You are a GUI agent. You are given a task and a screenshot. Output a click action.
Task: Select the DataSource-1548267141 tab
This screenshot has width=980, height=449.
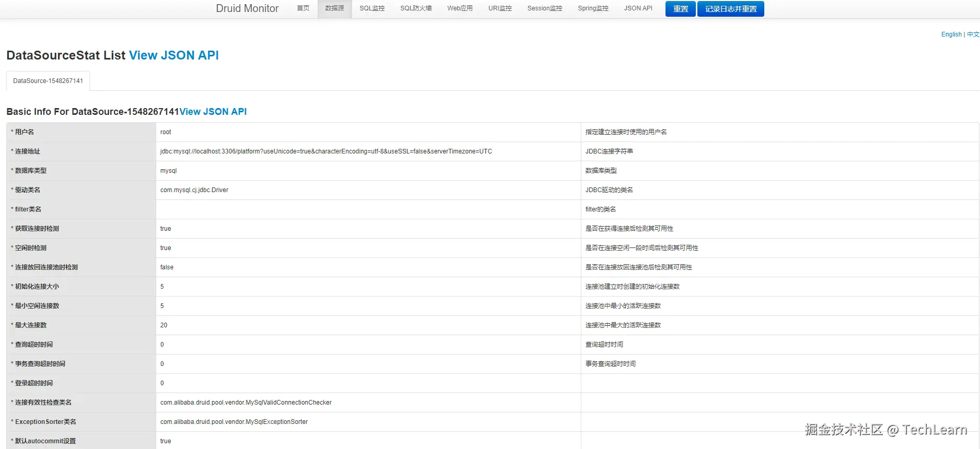tap(48, 81)
